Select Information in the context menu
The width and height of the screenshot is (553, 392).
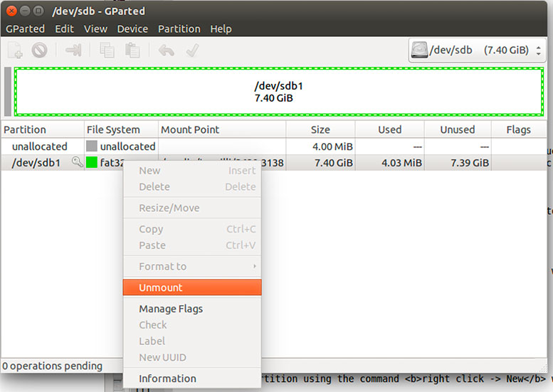[192, 378]
